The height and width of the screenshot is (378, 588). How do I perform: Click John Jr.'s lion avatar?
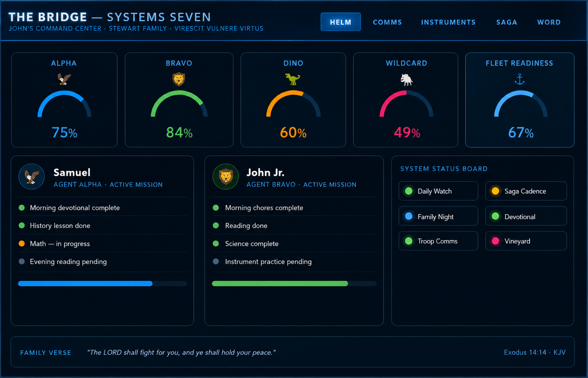[226, 177]
